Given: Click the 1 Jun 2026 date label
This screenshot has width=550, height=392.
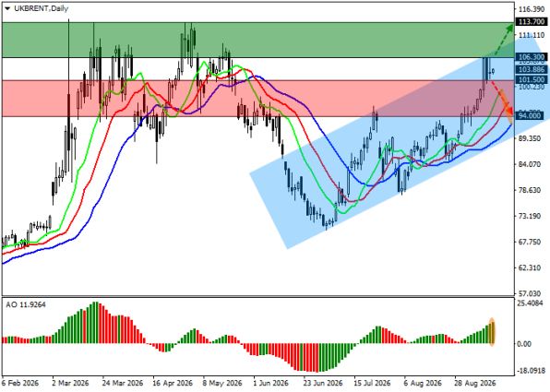Looking at the screenshot, I should coord(270,383).
